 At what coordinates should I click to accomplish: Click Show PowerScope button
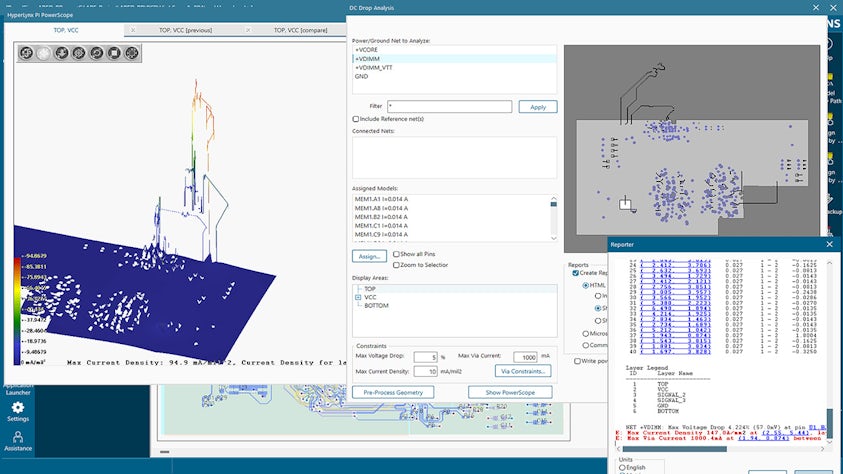[x=510, y=392]
